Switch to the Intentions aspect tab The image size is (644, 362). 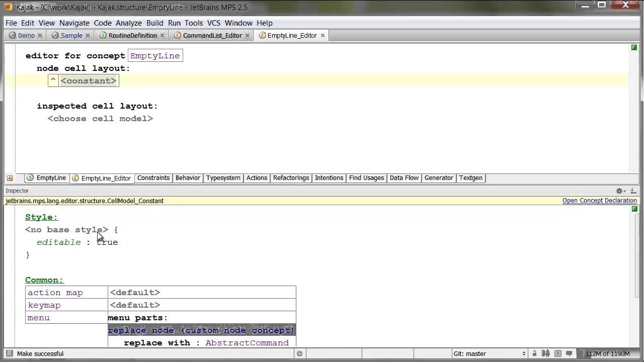pos(329,178)
